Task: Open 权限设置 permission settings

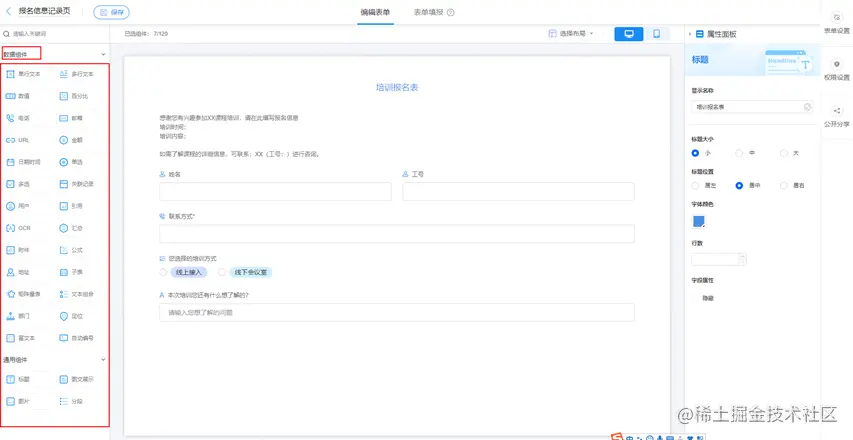Action: 837,71
